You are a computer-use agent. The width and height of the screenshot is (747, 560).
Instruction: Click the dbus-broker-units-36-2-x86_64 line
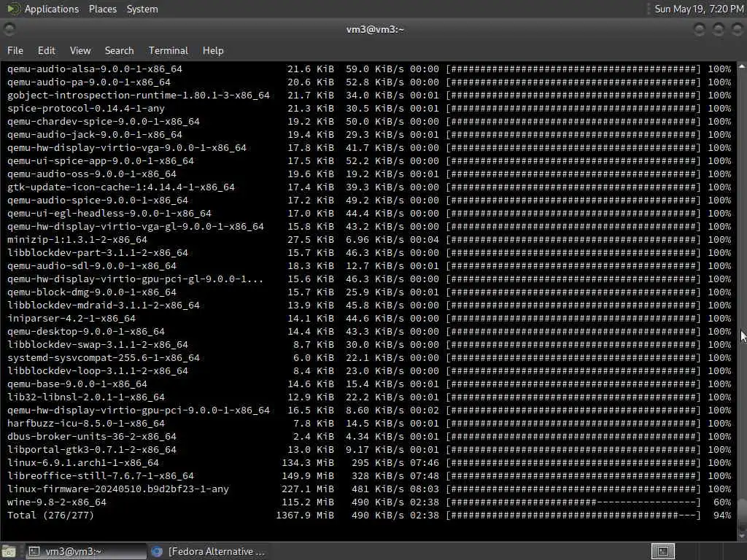tap(369, 437)
